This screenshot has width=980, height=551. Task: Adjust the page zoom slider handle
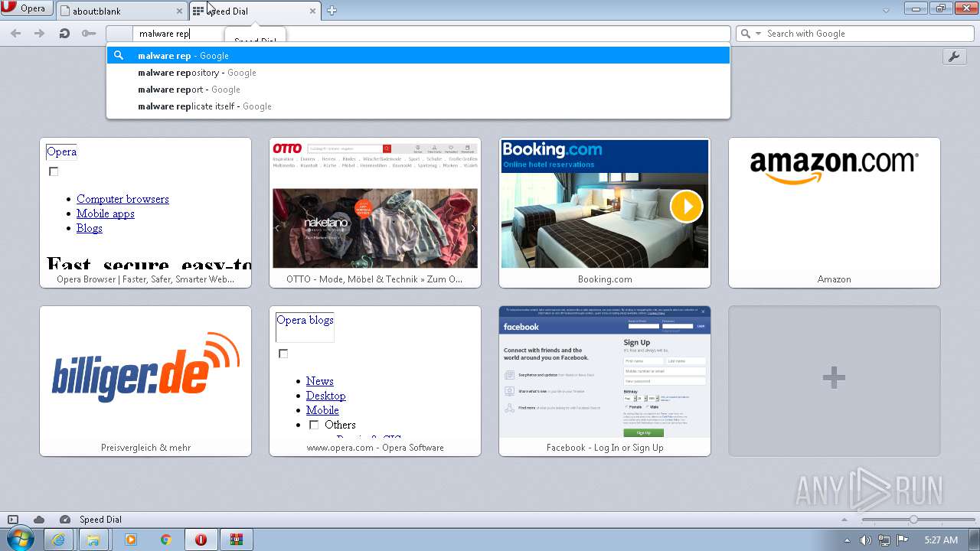click(913, 520)
